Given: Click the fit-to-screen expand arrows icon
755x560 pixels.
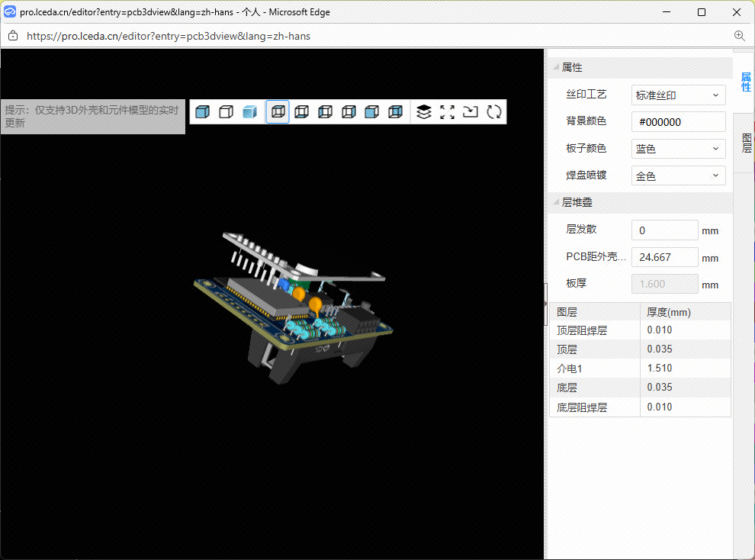Looking at the screenshot, I should tap(448, 112).
